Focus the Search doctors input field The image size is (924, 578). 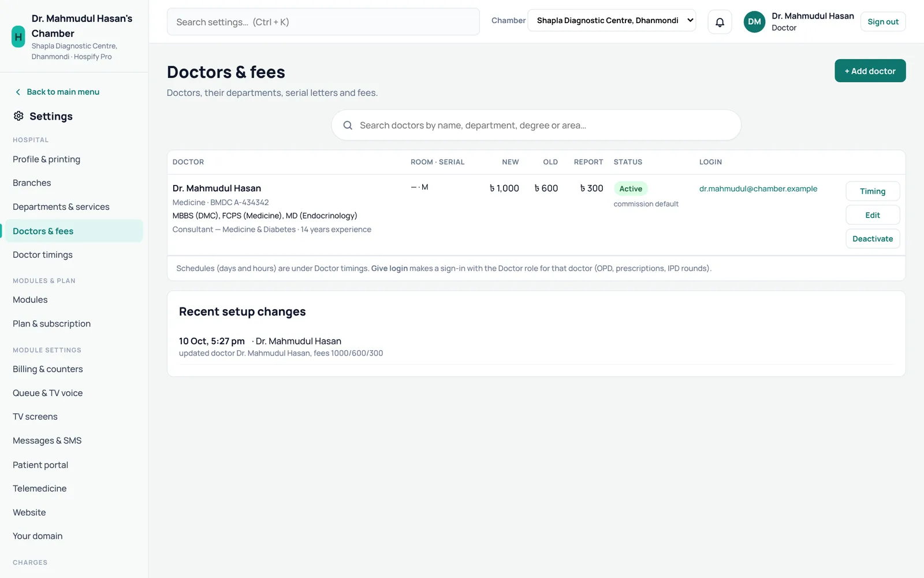(x=536, y=125)
